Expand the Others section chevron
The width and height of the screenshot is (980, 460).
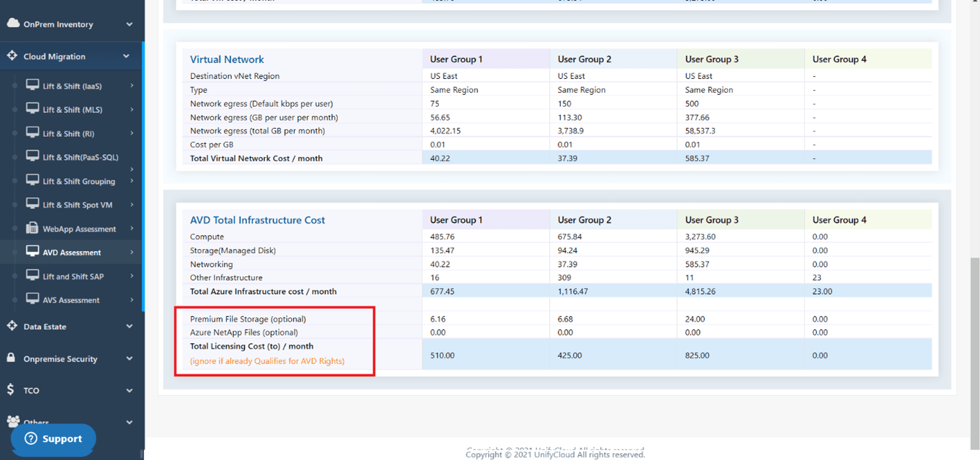point(129,422)
